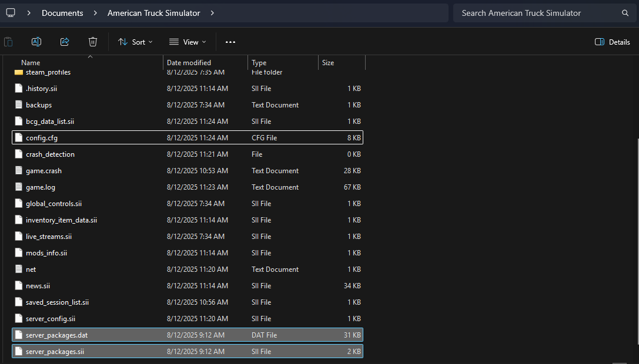Click the text document icon of backups

[18, 105]
